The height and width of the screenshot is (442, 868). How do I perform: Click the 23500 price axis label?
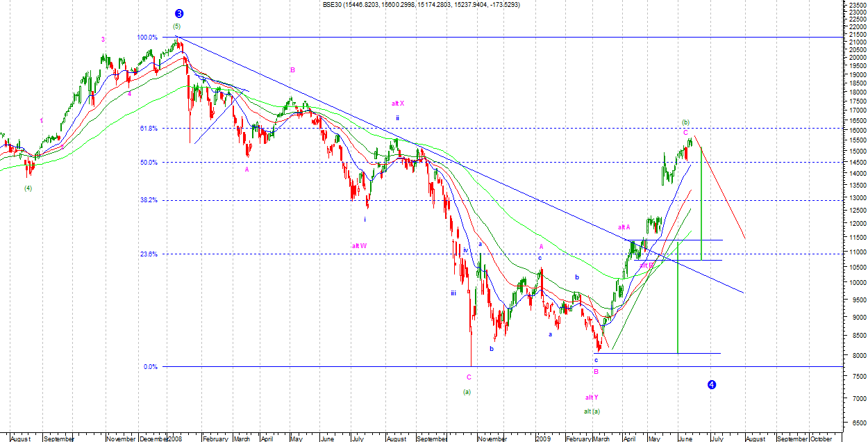[x=855, y=3]
